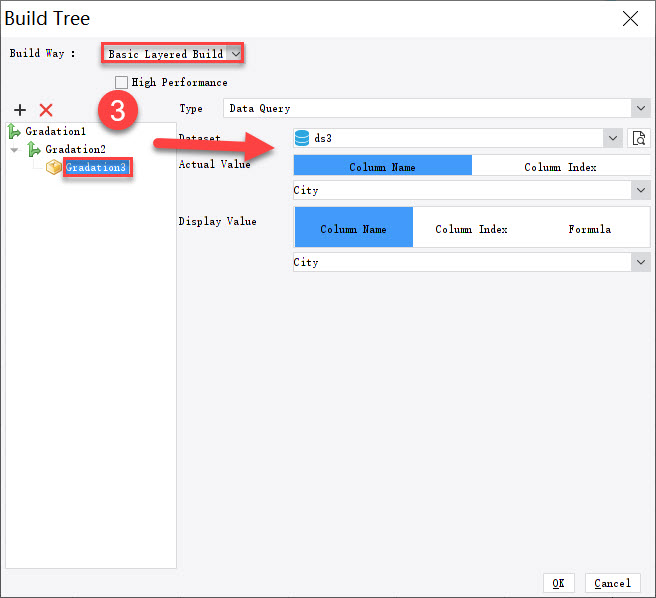Select Gradation1 in the tree
The image size is (656, 598).
55,131
